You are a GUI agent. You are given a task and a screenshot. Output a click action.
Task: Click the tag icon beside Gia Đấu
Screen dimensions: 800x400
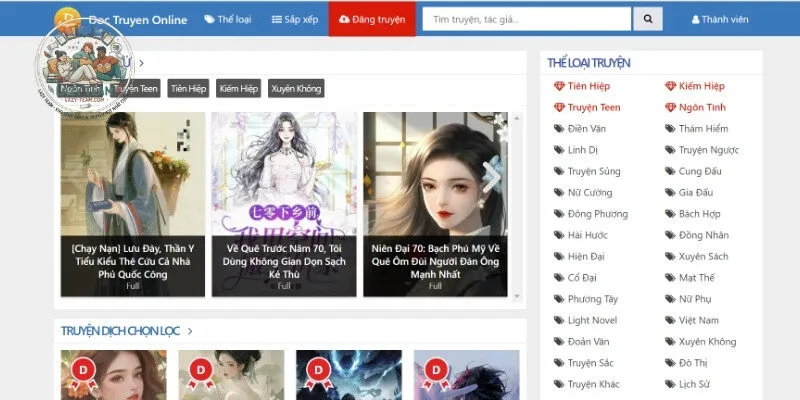[x=670, y=193]
